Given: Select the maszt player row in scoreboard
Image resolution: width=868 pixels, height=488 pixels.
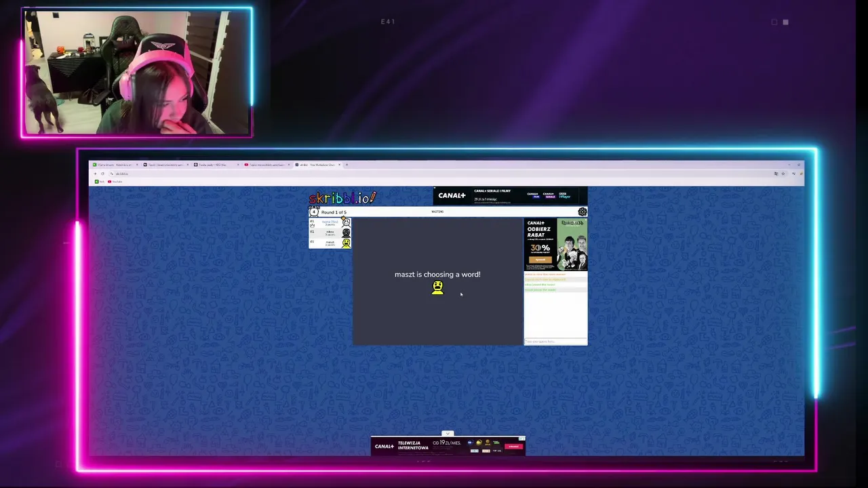Looking at the screenshot, I should (330, 243).
